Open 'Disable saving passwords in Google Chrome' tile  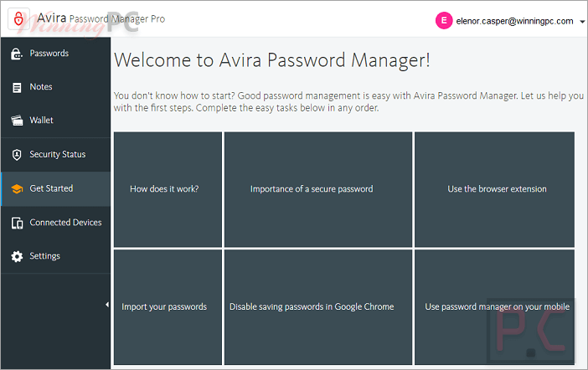[318, 307]
